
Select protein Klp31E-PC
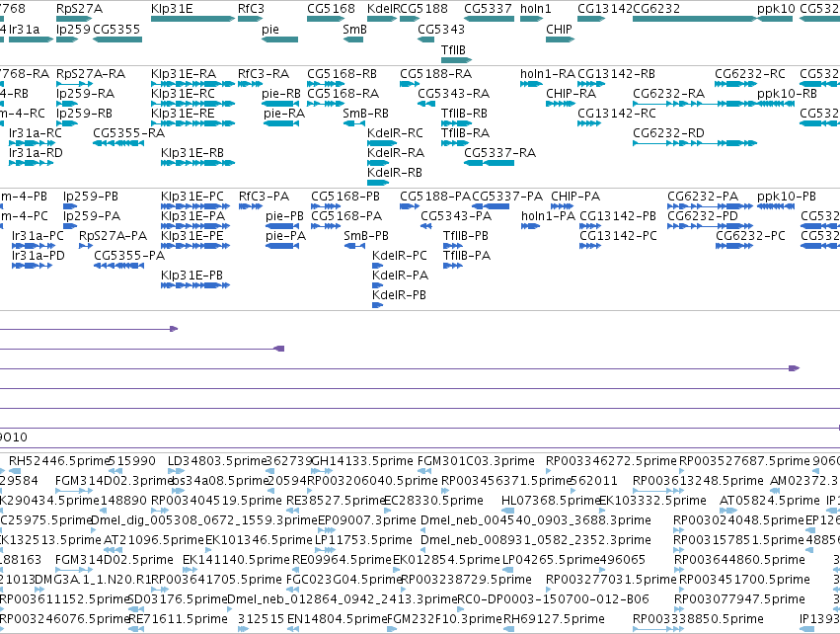pos(195,206)
